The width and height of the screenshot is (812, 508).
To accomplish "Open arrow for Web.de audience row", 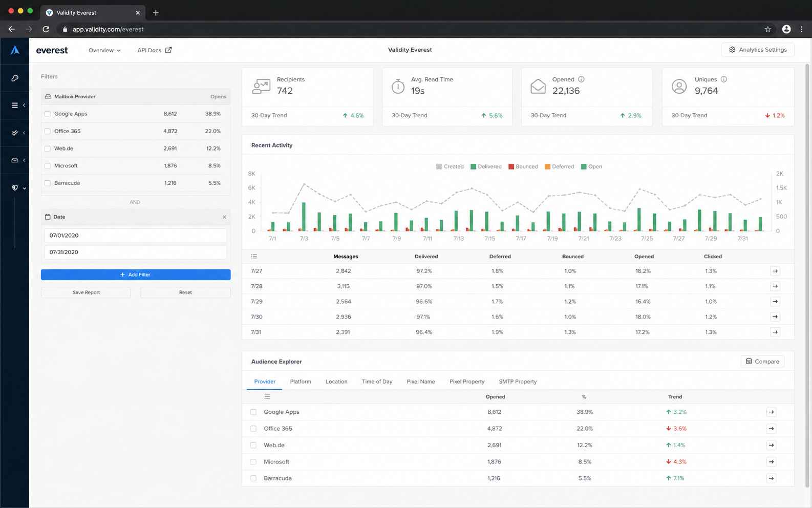I will pyautogui.click(x=772, y=445).
